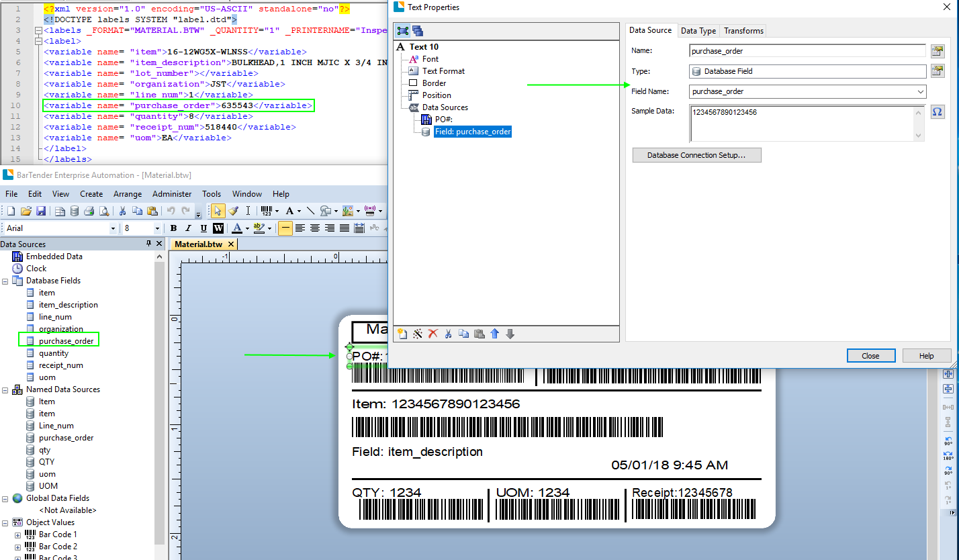Click the data source wizard wand icon
Image resolution: width=959 pixels, height=560 pixels.
tap(418, 334)
